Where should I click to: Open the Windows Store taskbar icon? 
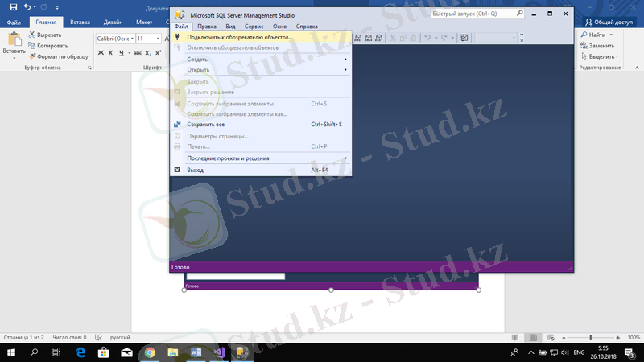pyautogui.click(x=104, y=352)
